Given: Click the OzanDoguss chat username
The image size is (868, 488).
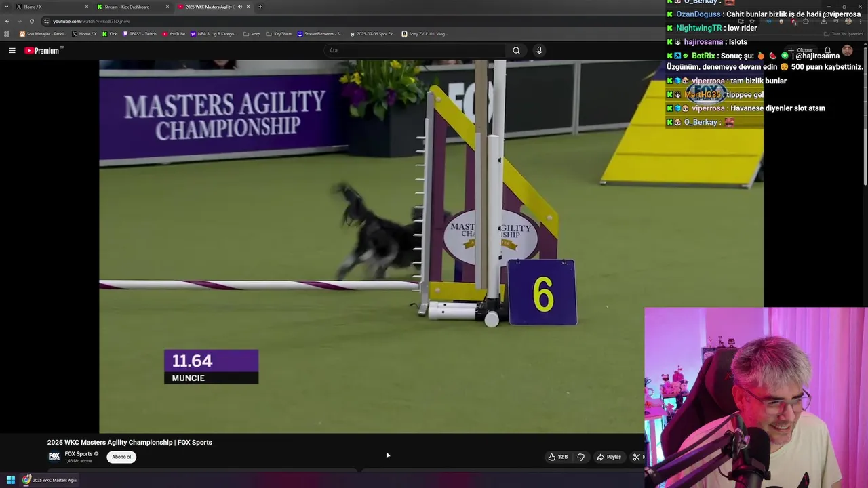Looking at the screenshot, I should point(698,14).
